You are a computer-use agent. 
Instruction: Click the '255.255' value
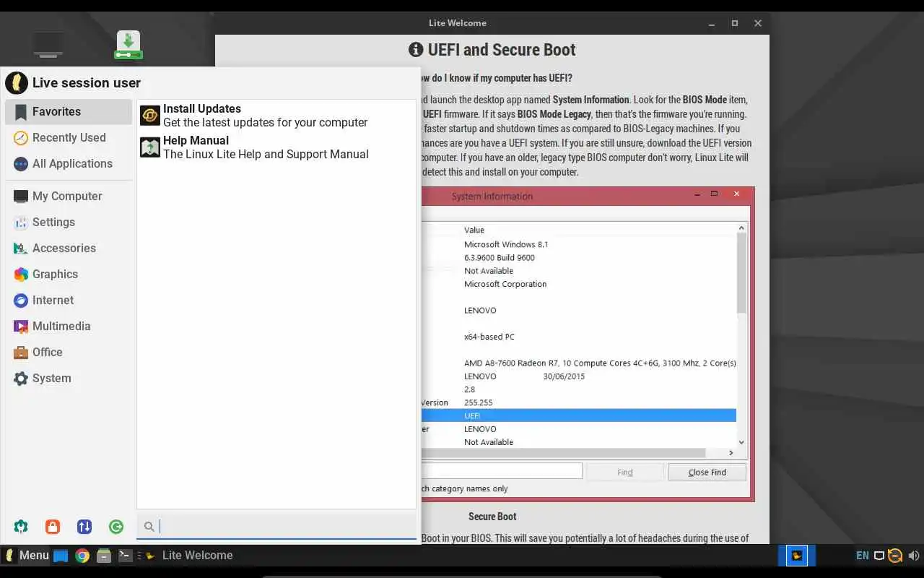479,403
